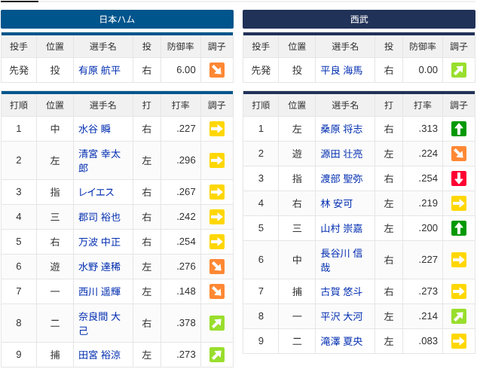Click the 6.00 ERA value
This screenshot has width=480, height=369.
(186, 70)
